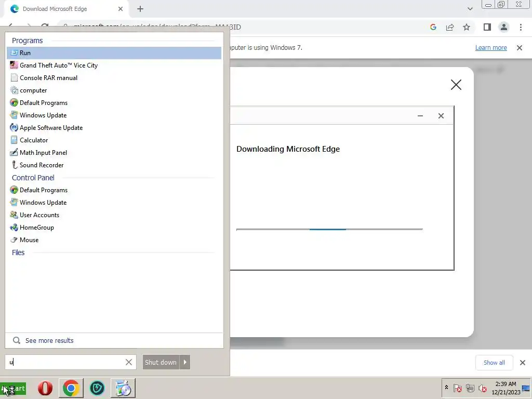Open a new browser tab
The image size is (532, 399).
coord(140,9)
